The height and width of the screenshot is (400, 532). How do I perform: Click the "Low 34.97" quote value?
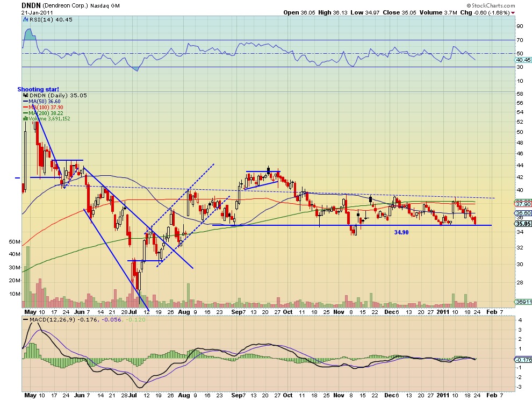[365, 12]
